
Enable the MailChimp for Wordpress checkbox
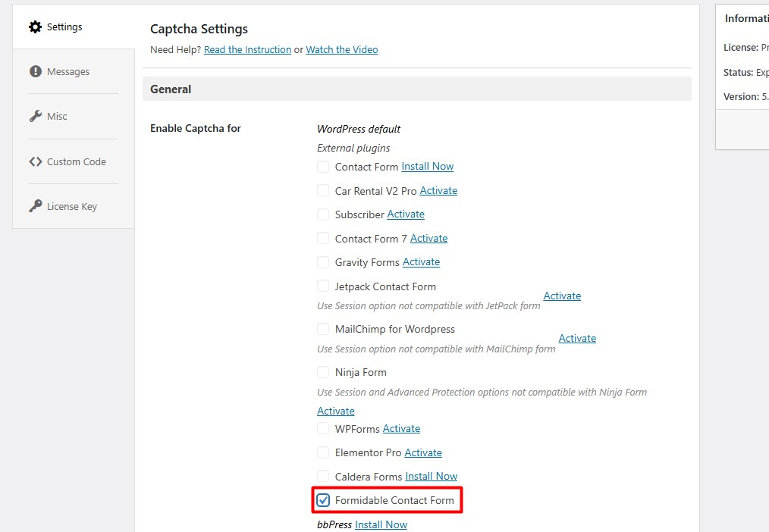click(323, 329)
